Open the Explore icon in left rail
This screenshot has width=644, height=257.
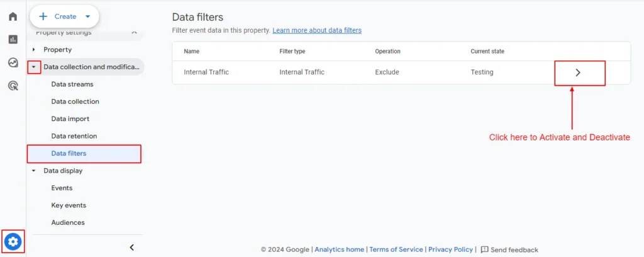click(x=13, y=62)
